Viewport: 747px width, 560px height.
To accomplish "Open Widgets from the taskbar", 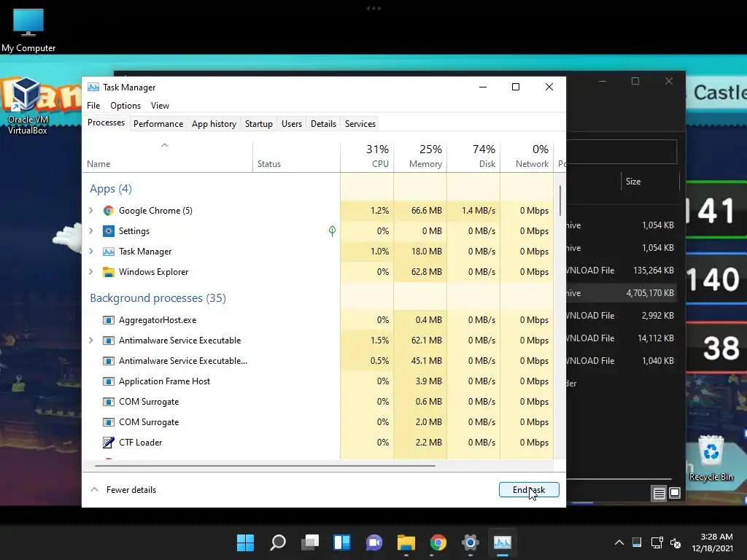I will pos(342,542).
